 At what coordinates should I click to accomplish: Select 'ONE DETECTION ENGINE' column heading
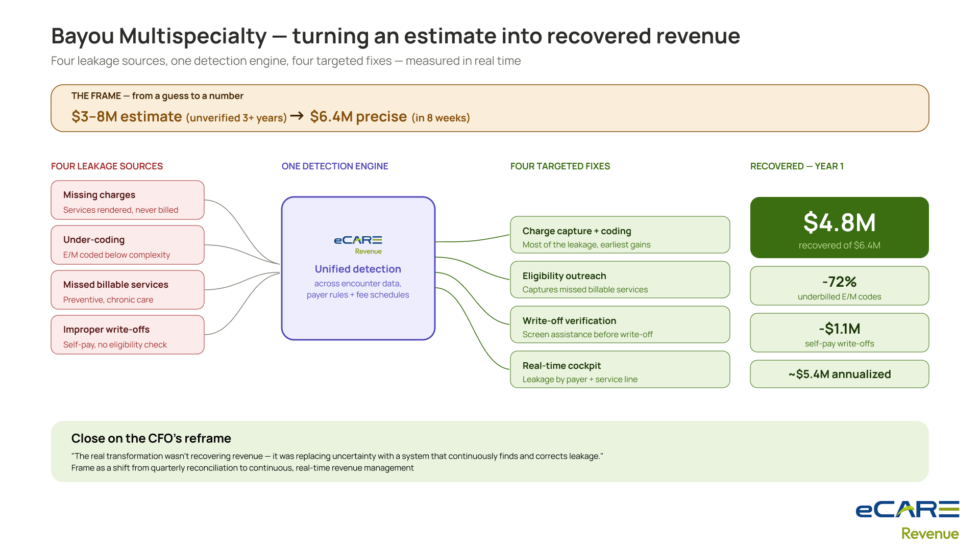(x=335, y=166)
